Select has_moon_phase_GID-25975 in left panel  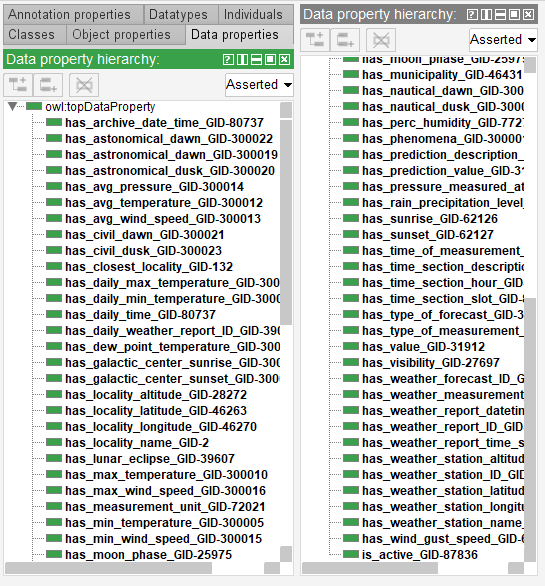[x=148, y=555]
